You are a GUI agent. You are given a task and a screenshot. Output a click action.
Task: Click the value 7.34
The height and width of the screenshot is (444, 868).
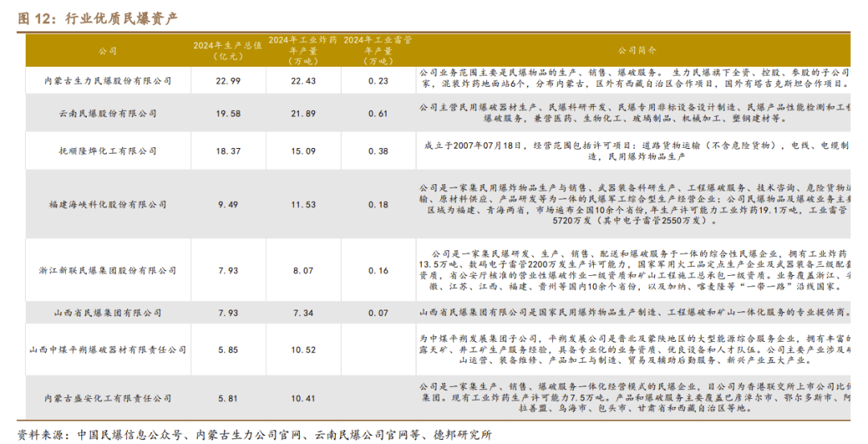tap(303, 313)
